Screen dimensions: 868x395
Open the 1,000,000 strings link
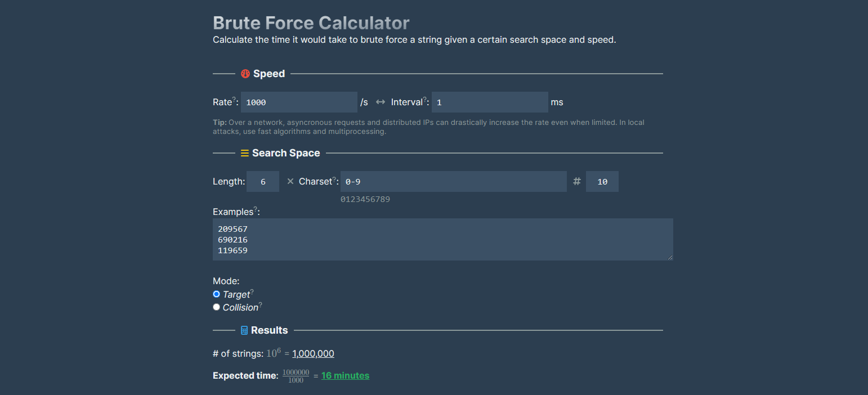313,353
